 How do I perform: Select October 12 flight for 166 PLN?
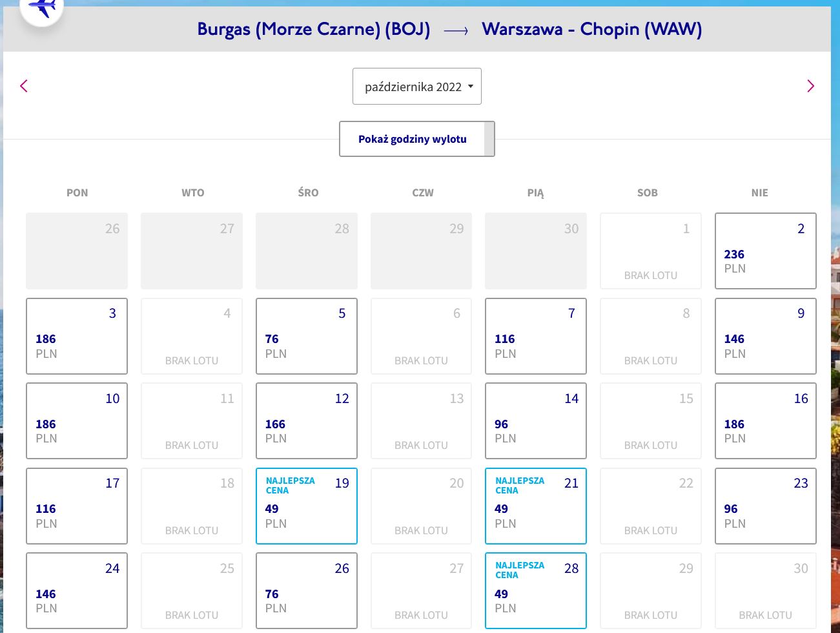point(307,420)
